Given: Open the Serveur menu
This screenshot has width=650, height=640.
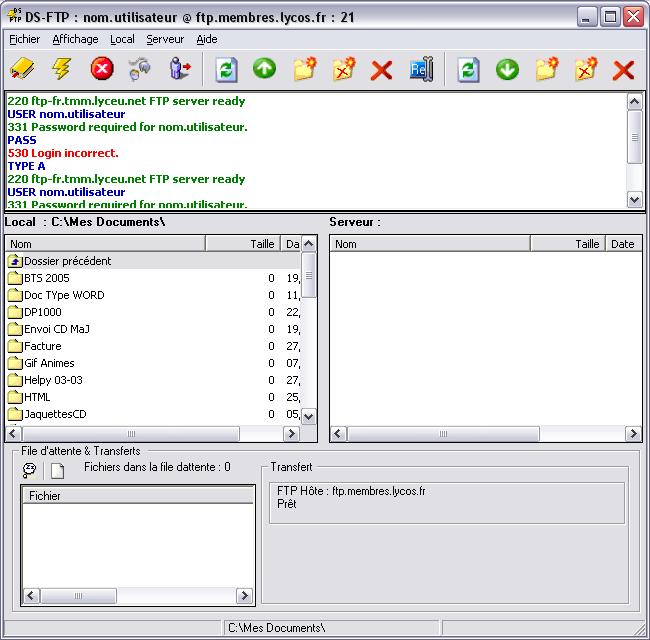Looking at the screenshot, I should (165, 39).
